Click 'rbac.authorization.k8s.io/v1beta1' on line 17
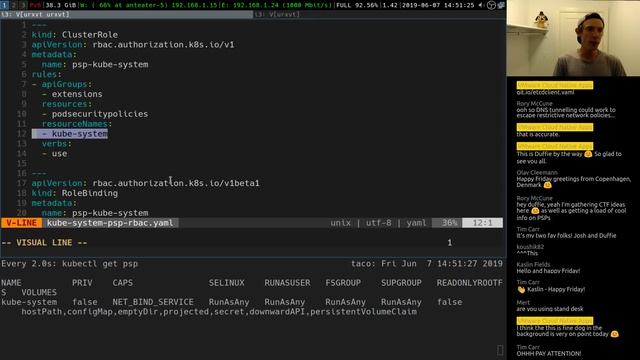This screenshot has width=640, height=360. [176, 183]
